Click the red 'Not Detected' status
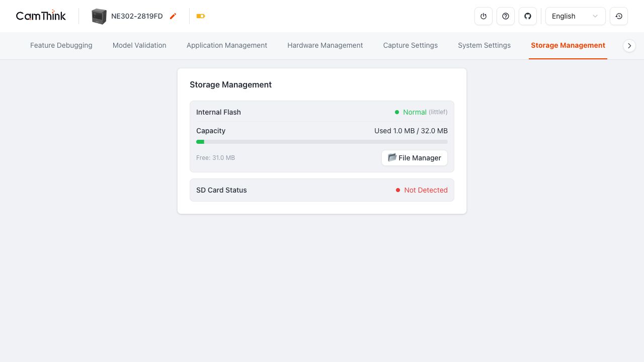Image resolution: width=644 pixels, height=362 pixels. click(x=426, y=190)
